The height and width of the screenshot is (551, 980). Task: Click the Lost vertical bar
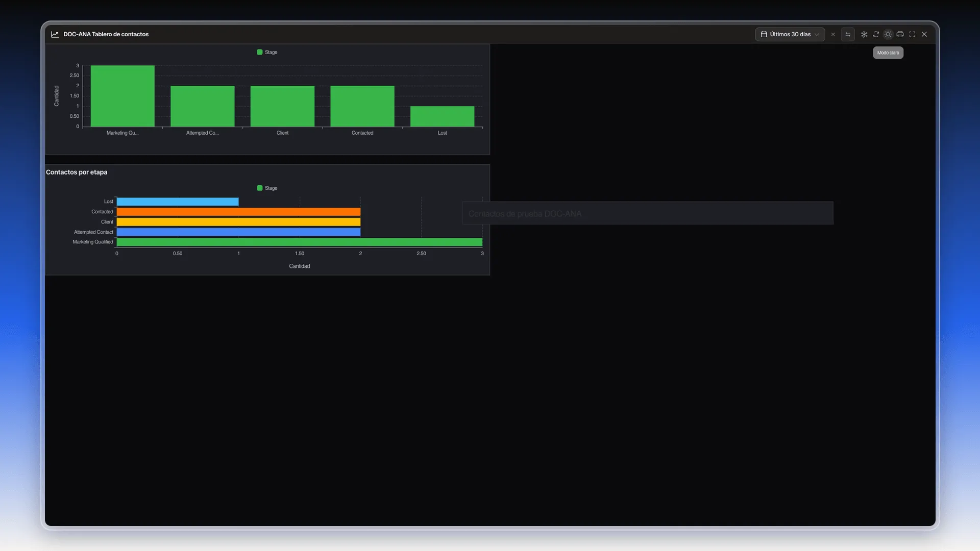(443, 116)
